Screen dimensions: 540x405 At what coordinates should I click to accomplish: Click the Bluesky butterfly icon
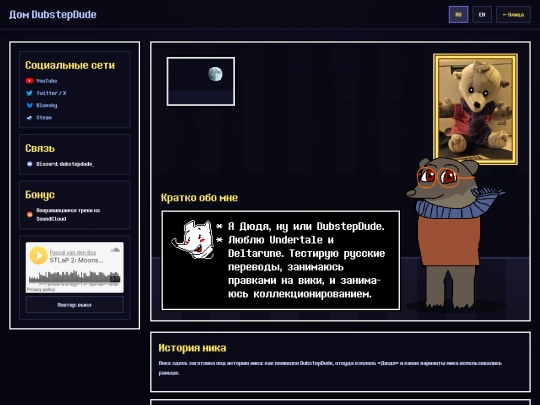point(29,105)
